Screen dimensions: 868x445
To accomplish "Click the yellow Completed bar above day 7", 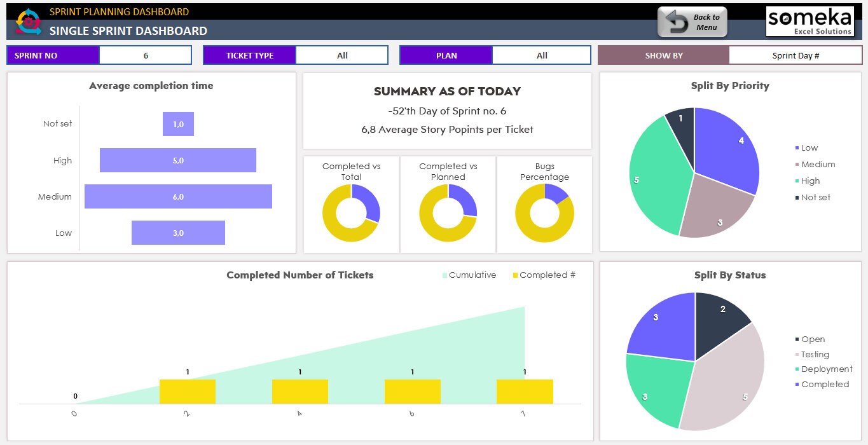I will pos(525,390).
